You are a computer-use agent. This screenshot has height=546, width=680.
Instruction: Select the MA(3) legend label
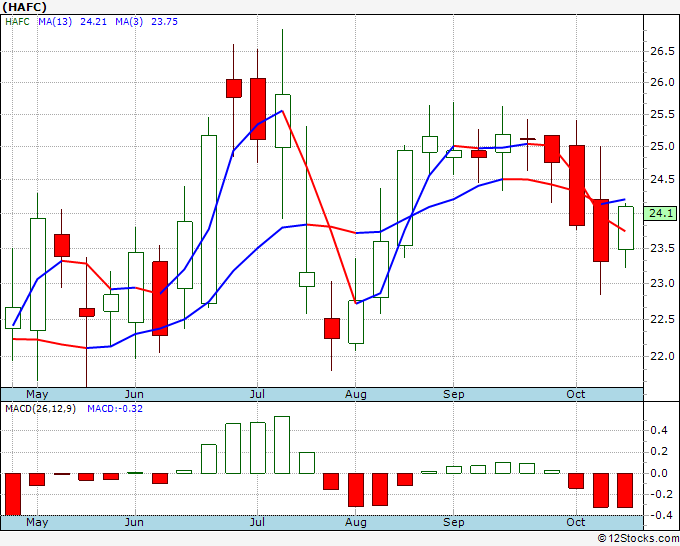(129, 22)
